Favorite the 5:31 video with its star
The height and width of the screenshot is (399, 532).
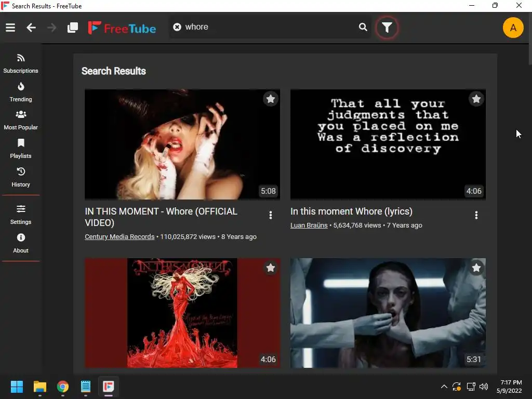[476, 268]
